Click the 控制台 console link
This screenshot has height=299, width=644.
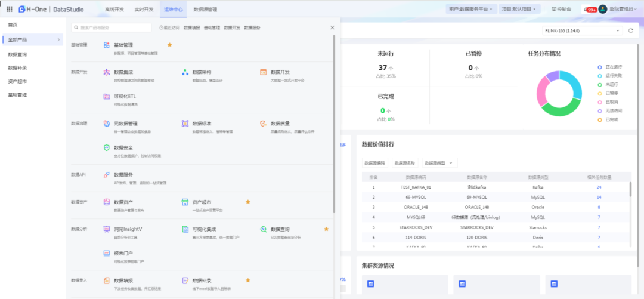[x=561, y=9]
